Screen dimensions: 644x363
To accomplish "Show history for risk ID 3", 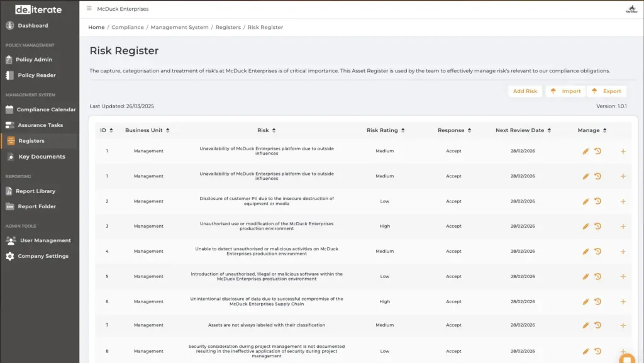I will coord(598,226).
